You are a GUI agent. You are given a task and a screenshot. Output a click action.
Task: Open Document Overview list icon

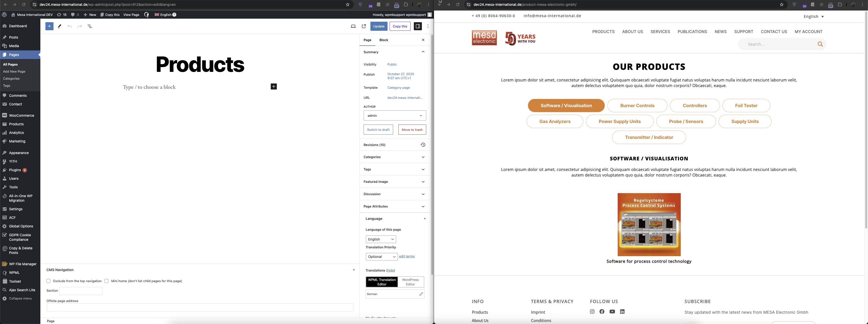point(90,26)
